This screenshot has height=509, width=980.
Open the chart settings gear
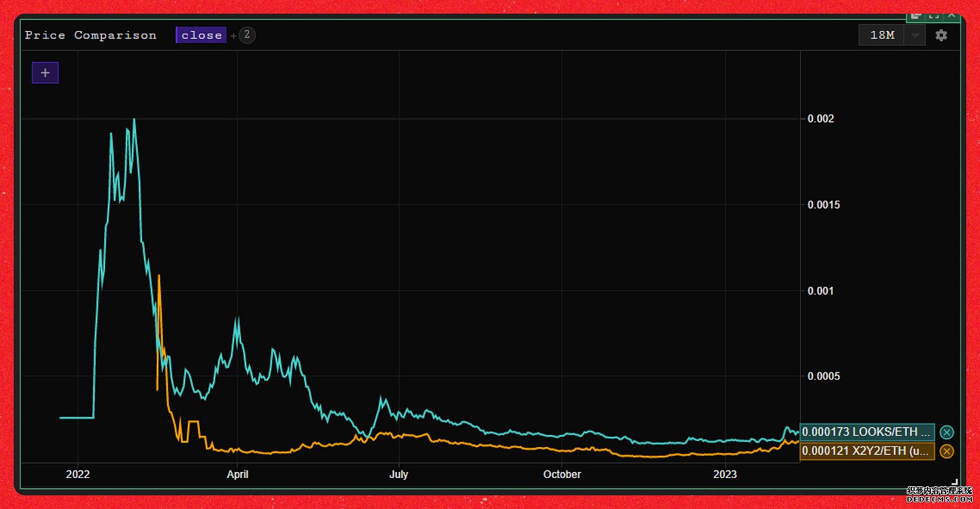(941, 35)
